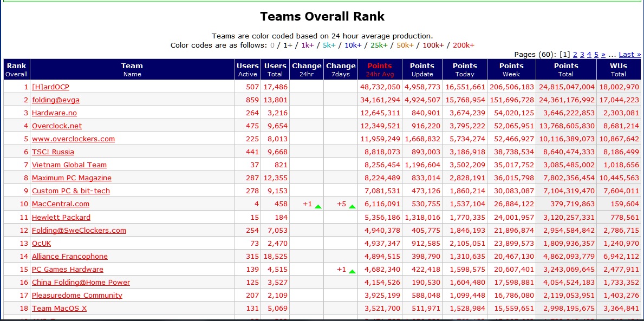Screen dimensions: 644x321
Task: Select users total value 18,525
Action: [276, 256]
